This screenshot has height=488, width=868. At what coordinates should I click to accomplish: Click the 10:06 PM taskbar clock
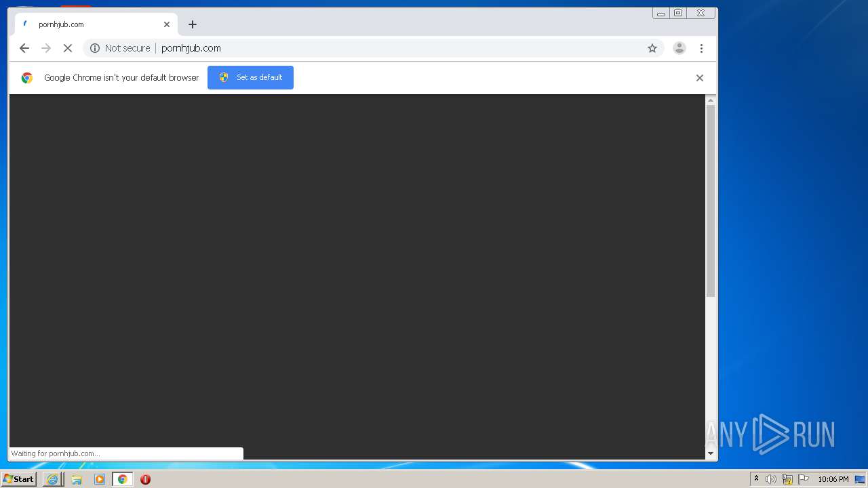pos(833,479)
